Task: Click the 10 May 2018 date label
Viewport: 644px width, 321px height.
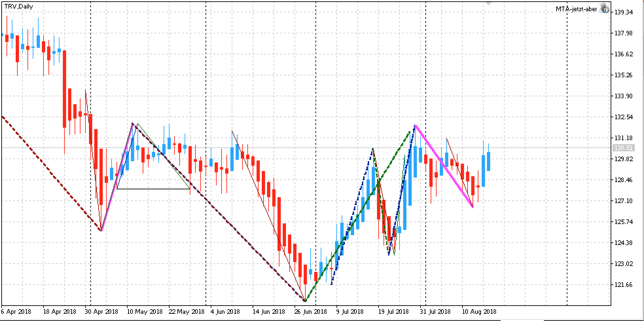Action: 145,312
